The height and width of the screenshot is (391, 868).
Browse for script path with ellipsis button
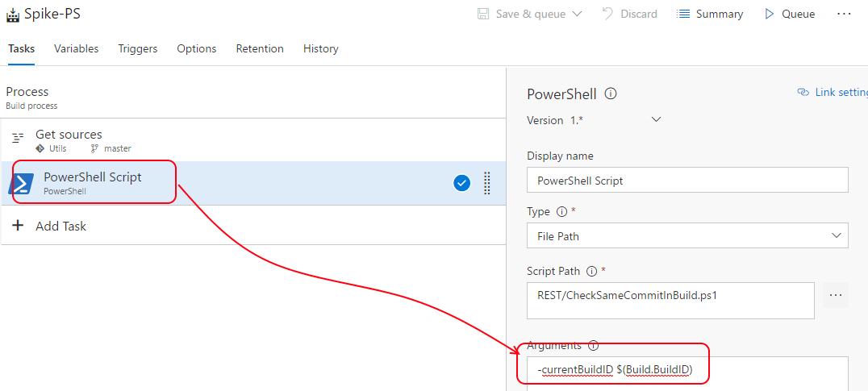coord(836,296)
